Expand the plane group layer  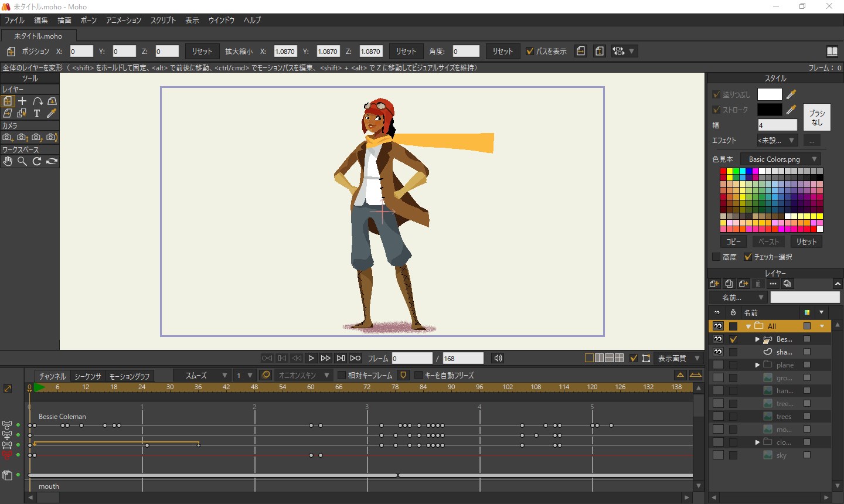pyautogui.click(x=757, y=365)
